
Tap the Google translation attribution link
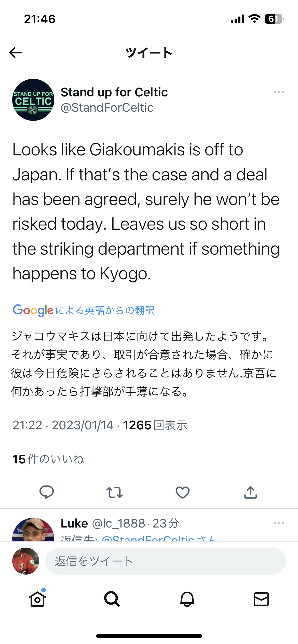(84, 310)
